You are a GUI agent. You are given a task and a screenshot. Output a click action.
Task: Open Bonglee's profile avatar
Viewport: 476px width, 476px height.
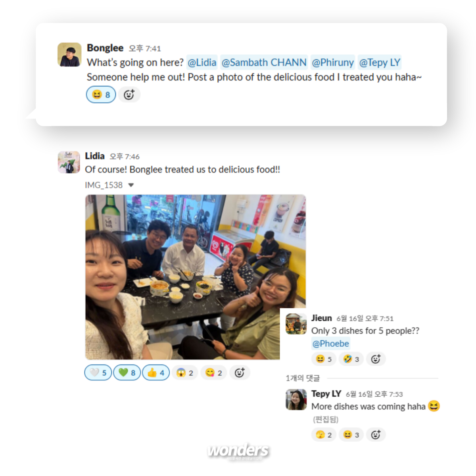[69, 55]
